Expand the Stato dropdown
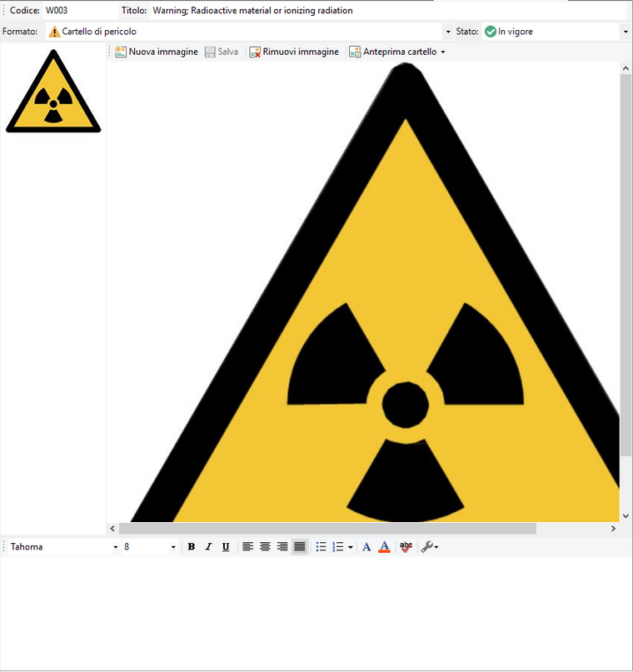 coord(625,32)
